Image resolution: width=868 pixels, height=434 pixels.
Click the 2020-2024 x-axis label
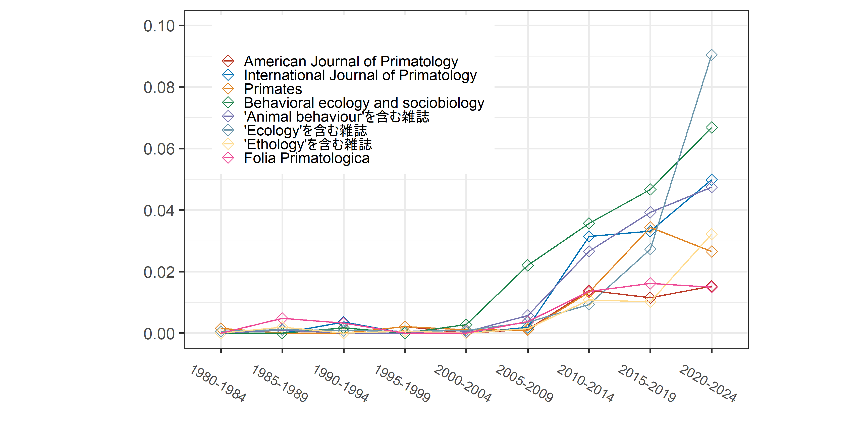[708, 384]
